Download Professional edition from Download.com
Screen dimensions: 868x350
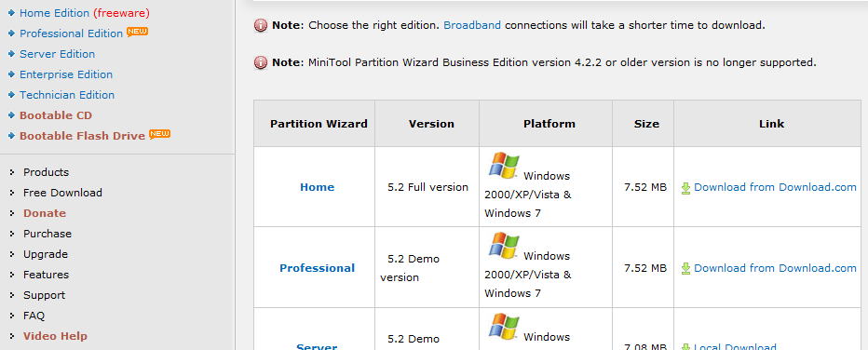coord(775,268)
